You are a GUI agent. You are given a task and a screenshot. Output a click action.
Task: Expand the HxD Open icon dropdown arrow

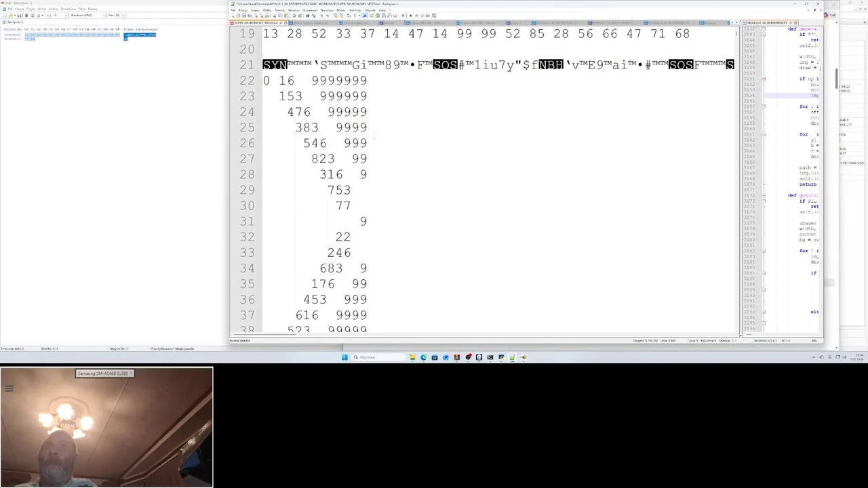(x=15, y=16)
